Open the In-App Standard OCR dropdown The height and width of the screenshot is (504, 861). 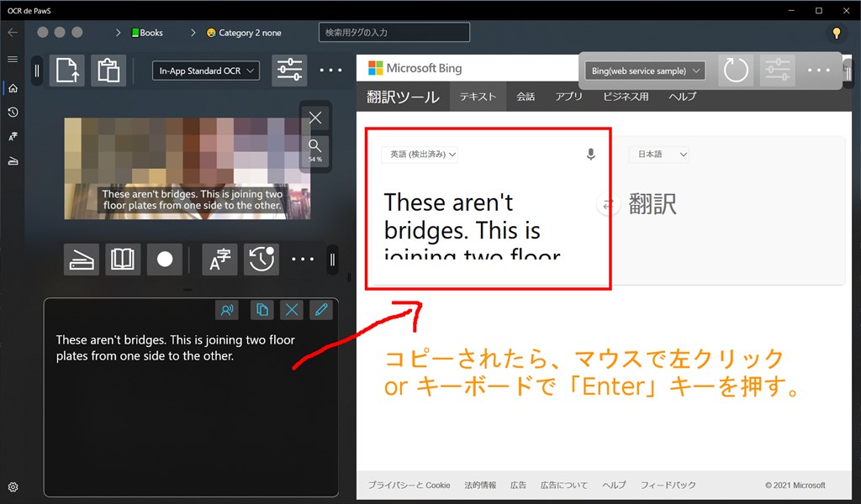tap(206, 71)
